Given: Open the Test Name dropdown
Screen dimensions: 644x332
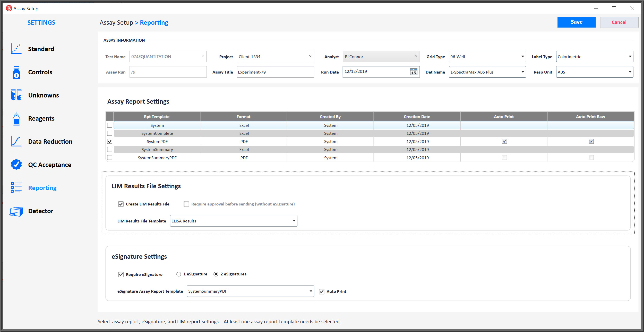Looking at the screenshot, I should (x=168, y=57).
